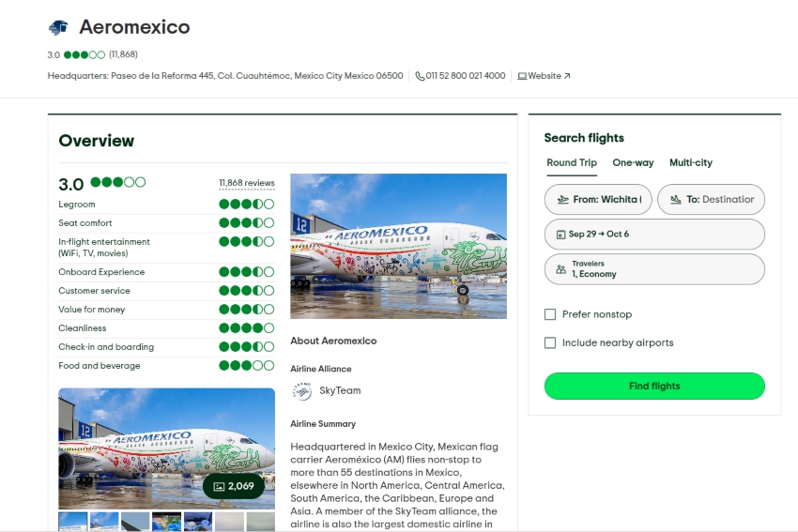The height and width of the screenshot is (532, 798).
Task: Click the Airline Summary heading
Action: point(323,424)
